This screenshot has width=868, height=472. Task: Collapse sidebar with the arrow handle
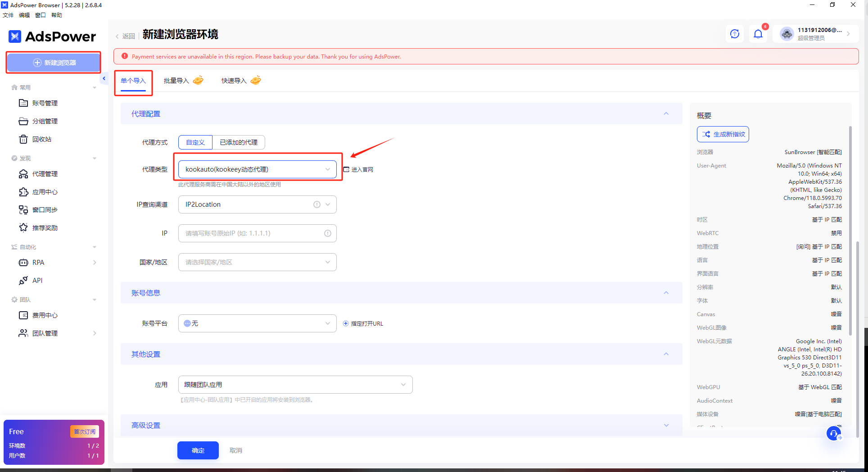(x=104, y=78)
